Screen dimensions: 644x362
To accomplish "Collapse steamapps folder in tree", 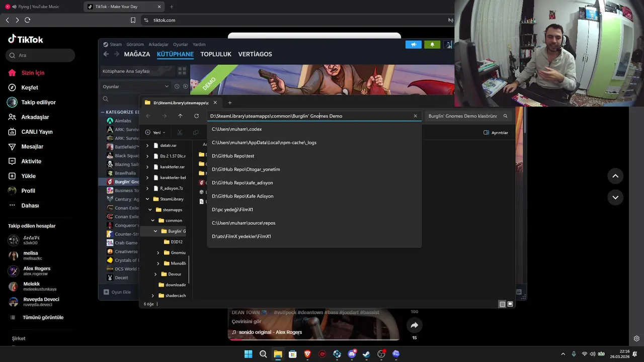I will [x=150, y=210].
